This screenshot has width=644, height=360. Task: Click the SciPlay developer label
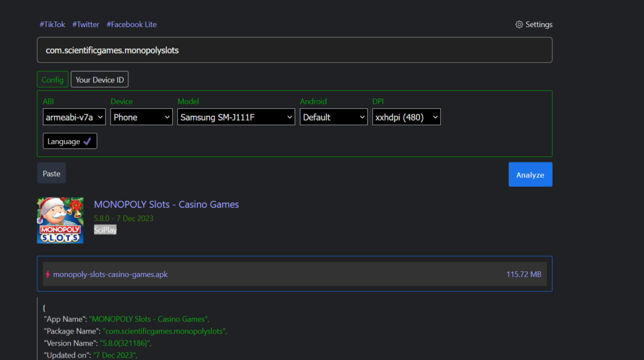(105, 230)
